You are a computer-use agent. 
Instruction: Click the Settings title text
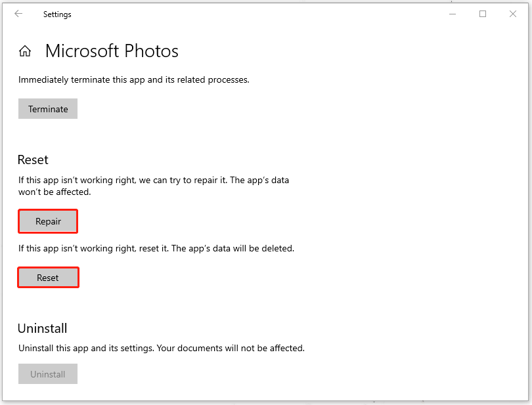[58, 14]
